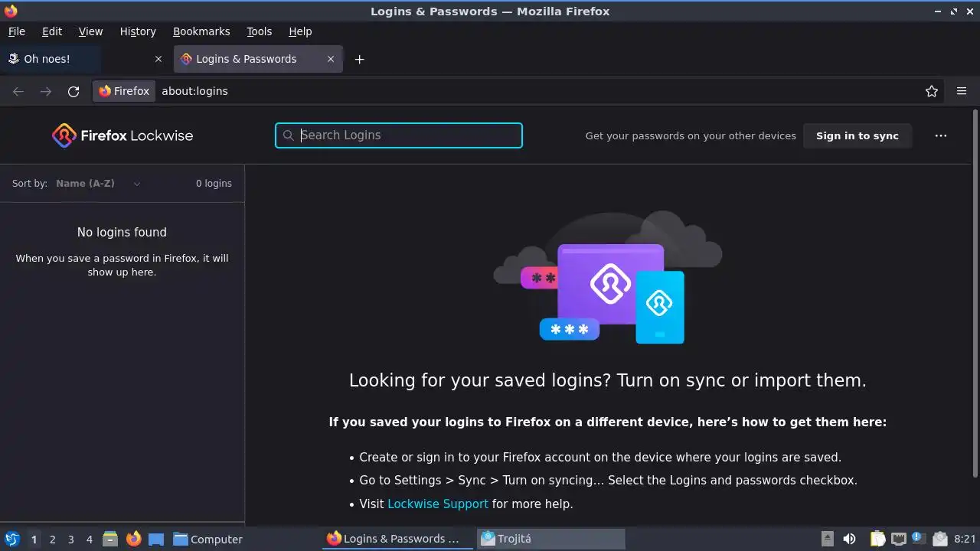Click the back navigation arrow
Screen dimensions: 980x551
18,91
